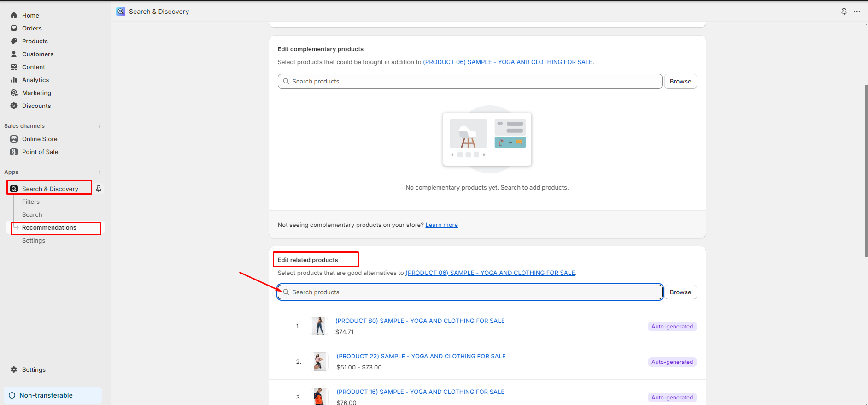Click Browse button for complementary products

click(x=680, y=81)
